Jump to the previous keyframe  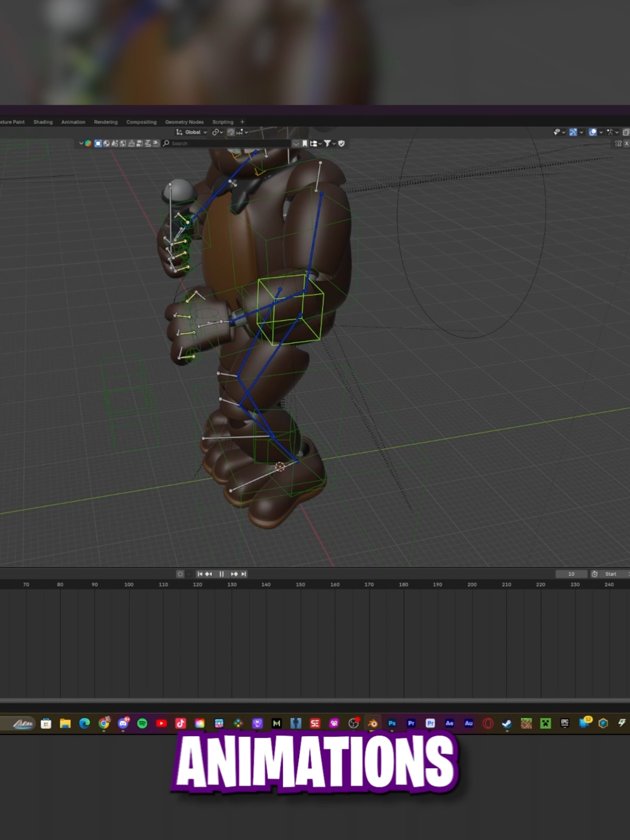[209, 574]
